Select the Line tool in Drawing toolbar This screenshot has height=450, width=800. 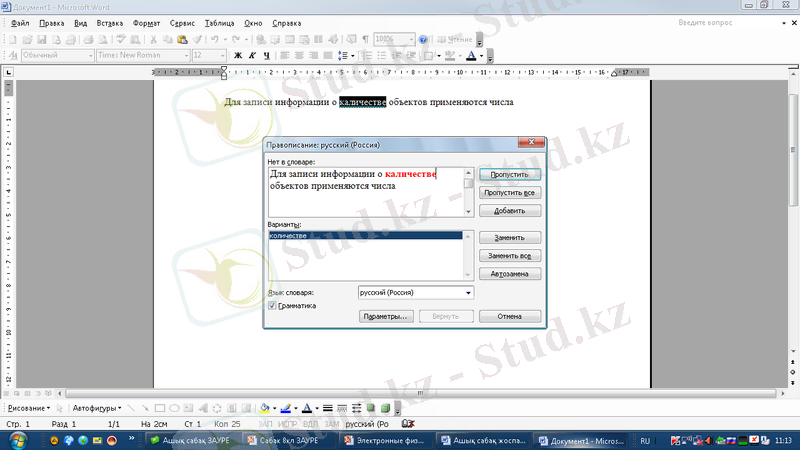[x=131, y=408]
